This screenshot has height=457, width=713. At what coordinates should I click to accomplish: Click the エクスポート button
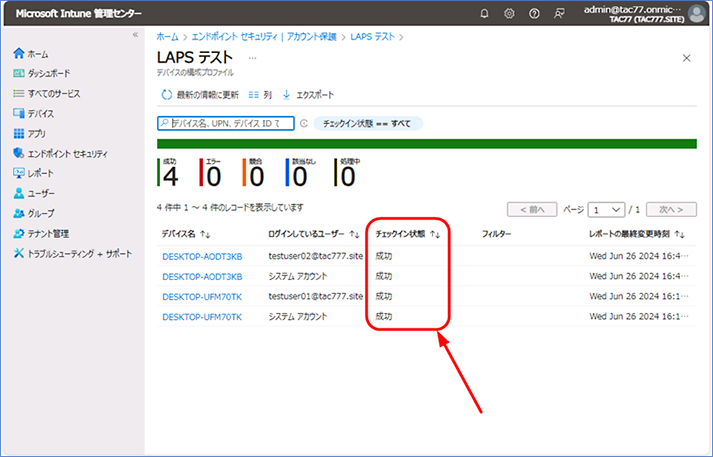pos(308,95)
